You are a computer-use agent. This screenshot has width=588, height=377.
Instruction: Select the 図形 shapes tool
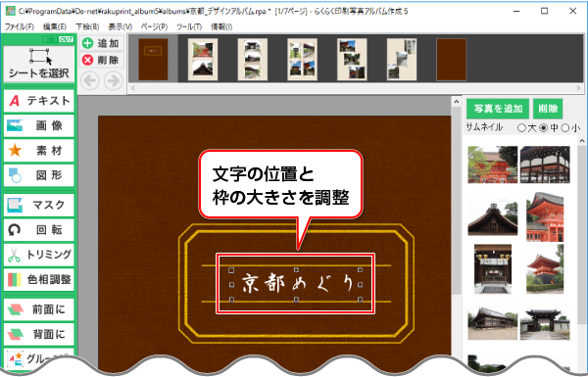[x=39, y=175]
